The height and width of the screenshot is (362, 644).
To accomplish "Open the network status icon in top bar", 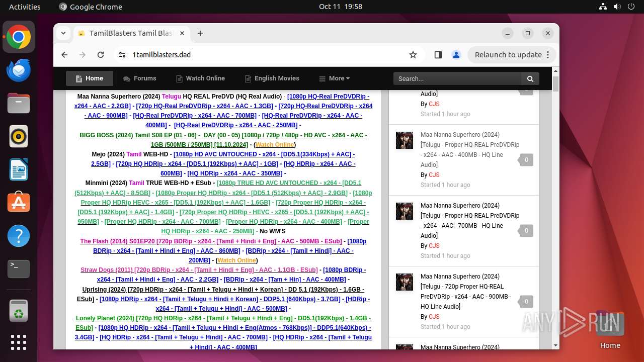I will coord(603,7).
